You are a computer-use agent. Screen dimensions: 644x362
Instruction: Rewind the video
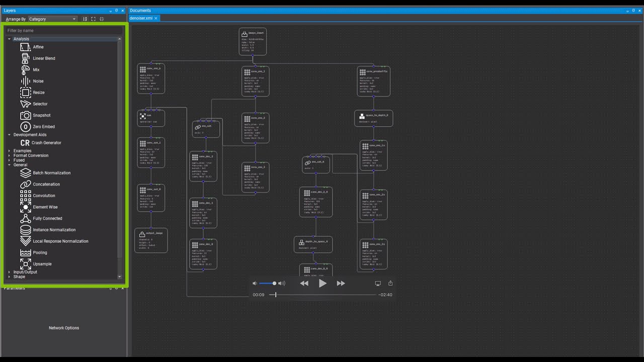pos(304,284)
